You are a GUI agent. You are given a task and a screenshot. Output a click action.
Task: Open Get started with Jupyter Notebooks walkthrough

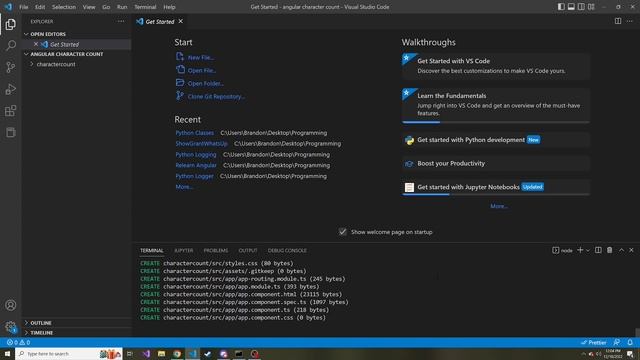(x=496, y=187)
